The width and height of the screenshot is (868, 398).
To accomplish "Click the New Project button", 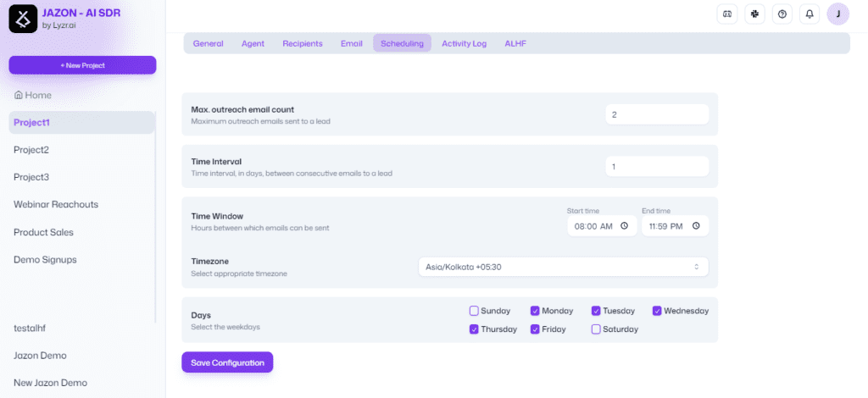I will click(x=82, y=65).
